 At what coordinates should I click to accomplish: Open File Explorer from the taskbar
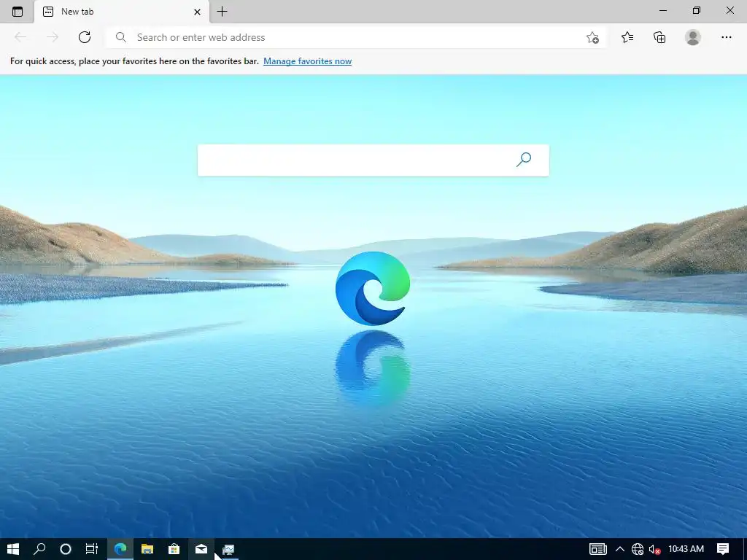pyautogui.click(x=147, y=549)
